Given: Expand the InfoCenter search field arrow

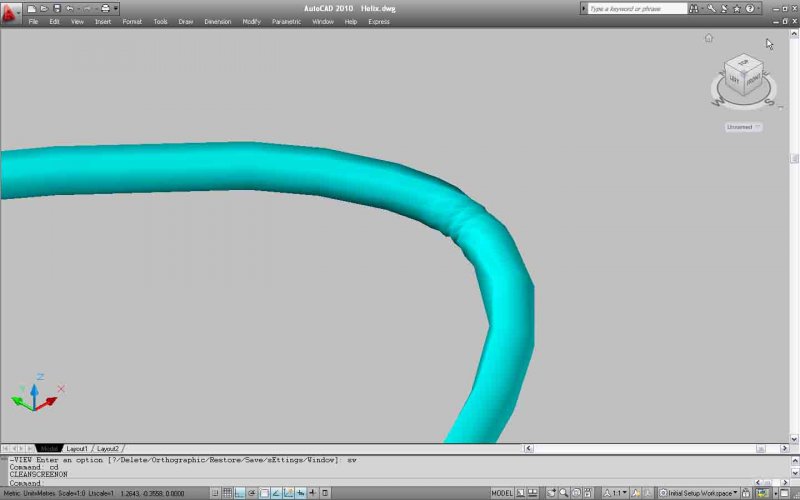Looking at the screenshot, I should click(584, 9).
